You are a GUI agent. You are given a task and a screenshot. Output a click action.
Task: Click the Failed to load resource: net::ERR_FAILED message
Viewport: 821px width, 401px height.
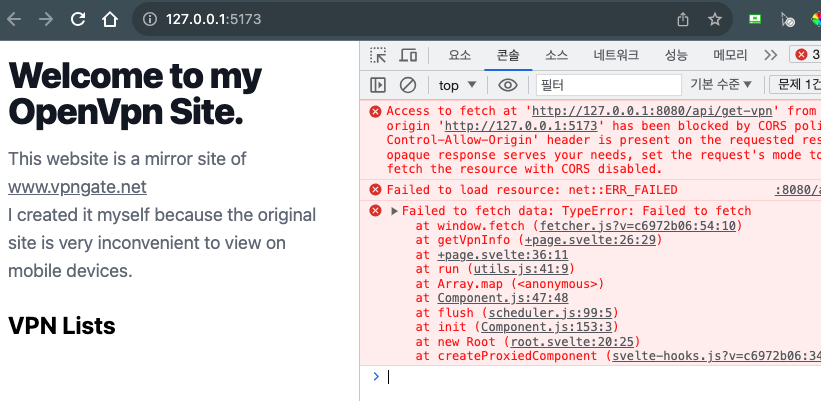coord(532,190)
